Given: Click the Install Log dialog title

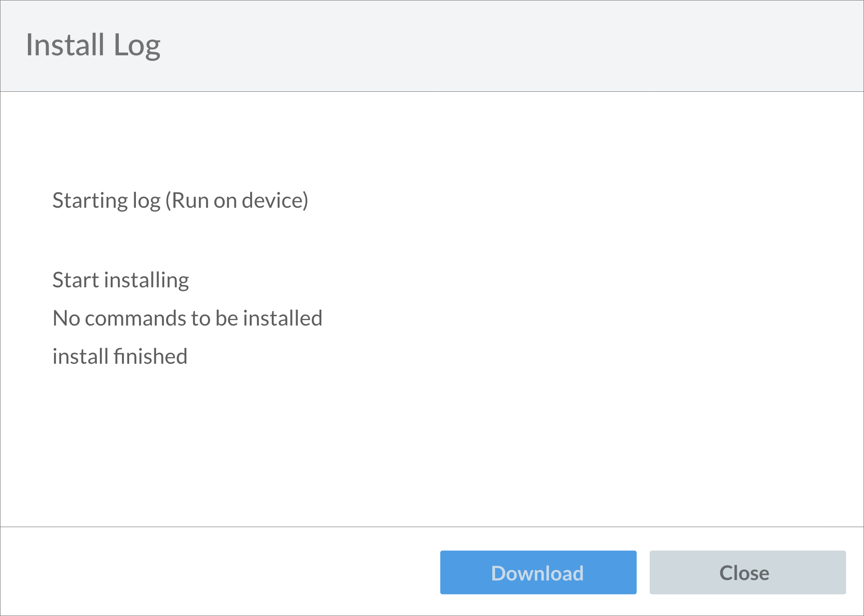Looking at the screenshot, I should [x=93, y=45].
